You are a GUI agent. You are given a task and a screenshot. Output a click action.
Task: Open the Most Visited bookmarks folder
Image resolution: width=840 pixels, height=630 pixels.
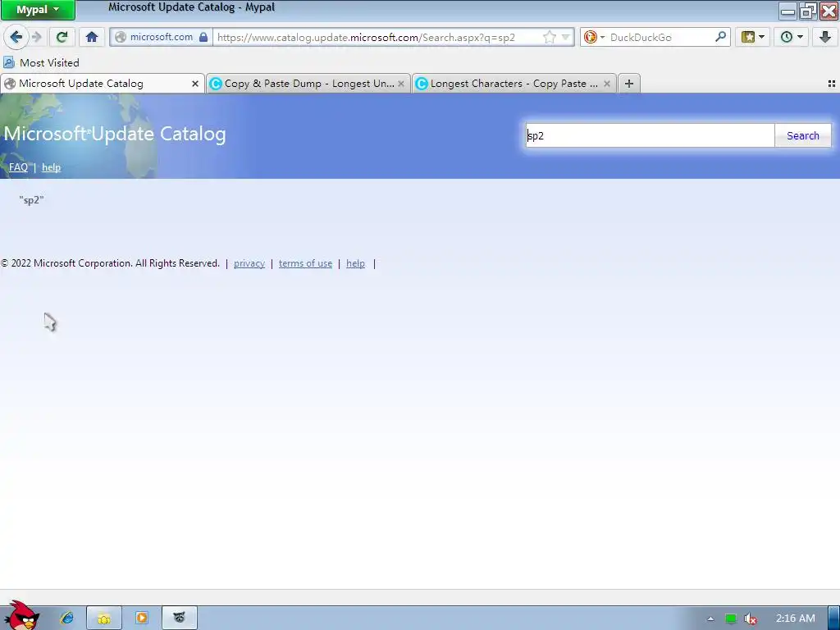coord(41,62)
